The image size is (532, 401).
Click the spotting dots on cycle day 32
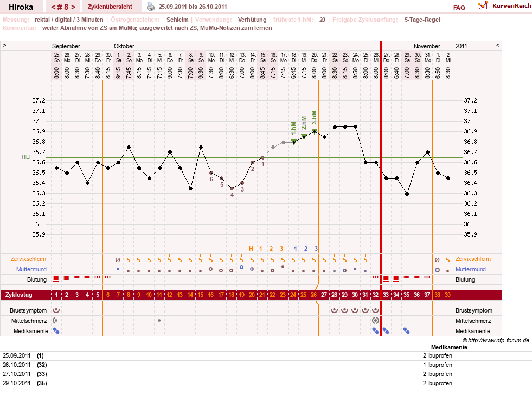click(376, 277)
